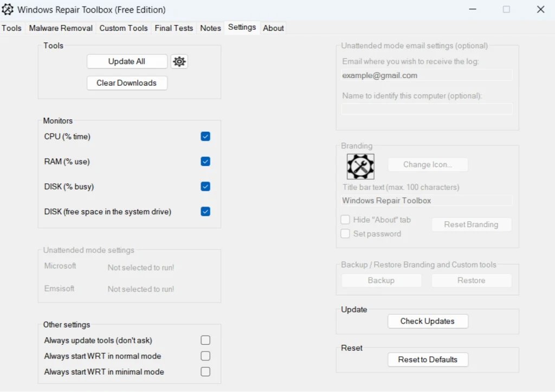Click Check Updates in the Update section
This screenshot has height=392, width=555.
(x=428, y=321)
